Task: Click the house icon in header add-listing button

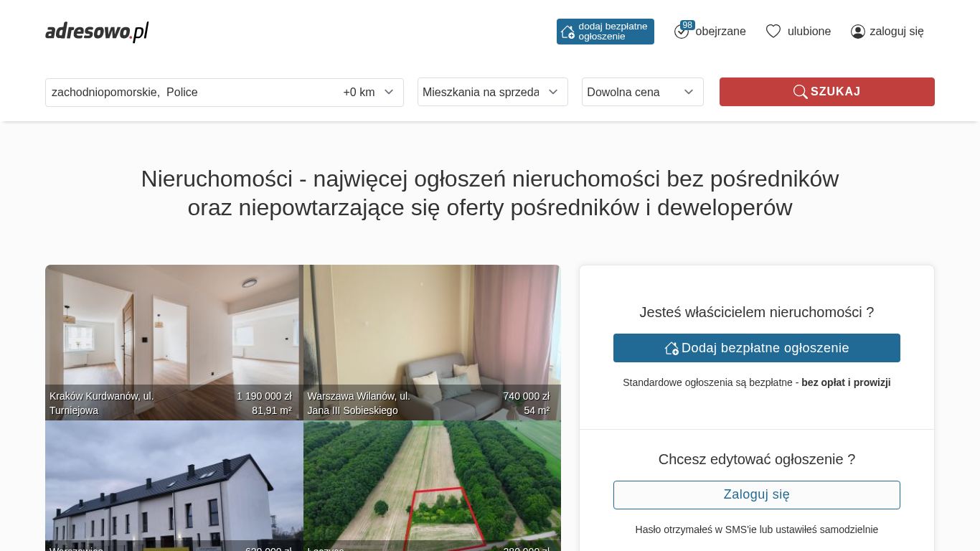Action: coord(567,32)
